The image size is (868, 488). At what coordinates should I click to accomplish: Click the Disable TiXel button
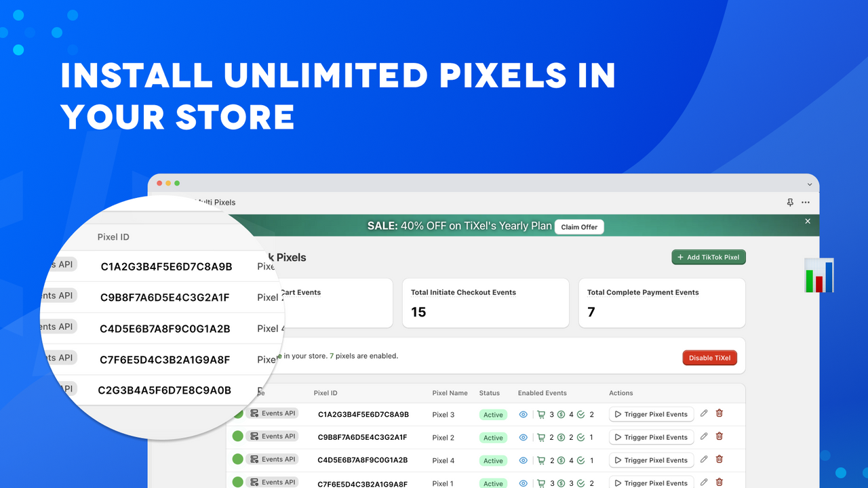709,358
